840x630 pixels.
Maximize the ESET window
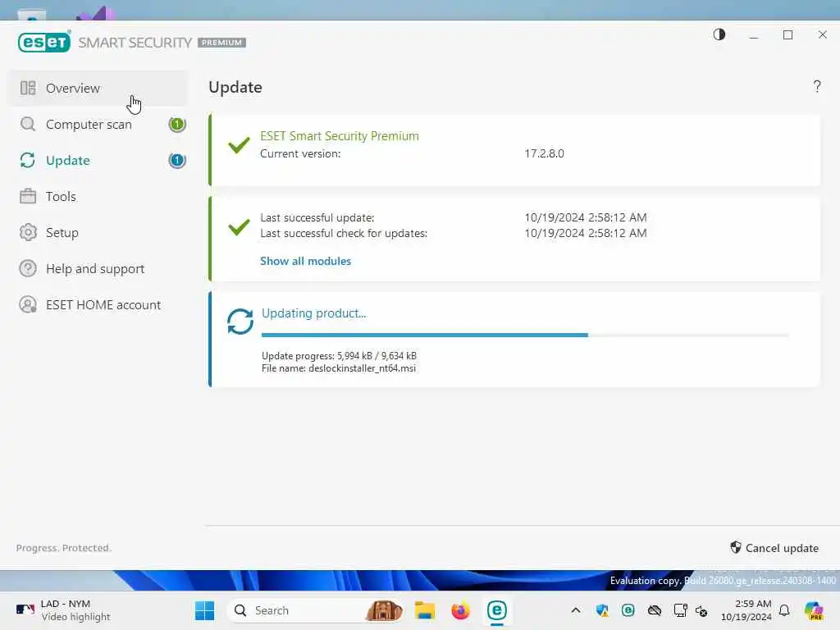(788, 34)
